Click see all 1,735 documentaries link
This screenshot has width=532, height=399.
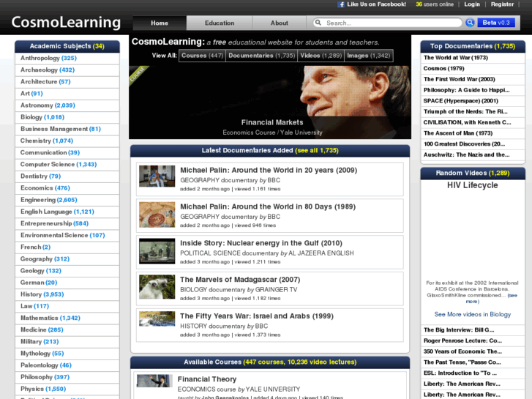click(x=317, y=150)
